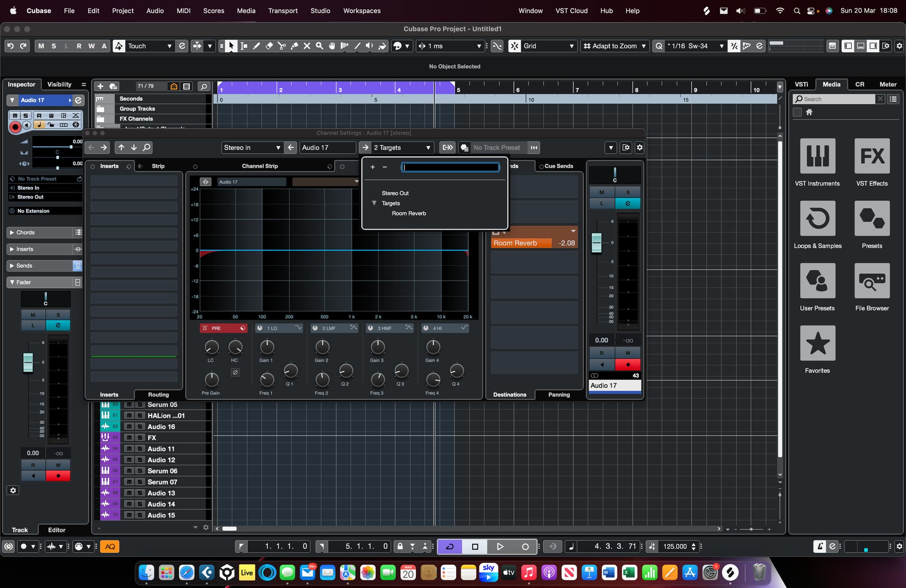Select the Line tool
Screen dimensions: 906x588
coord(357,46)
